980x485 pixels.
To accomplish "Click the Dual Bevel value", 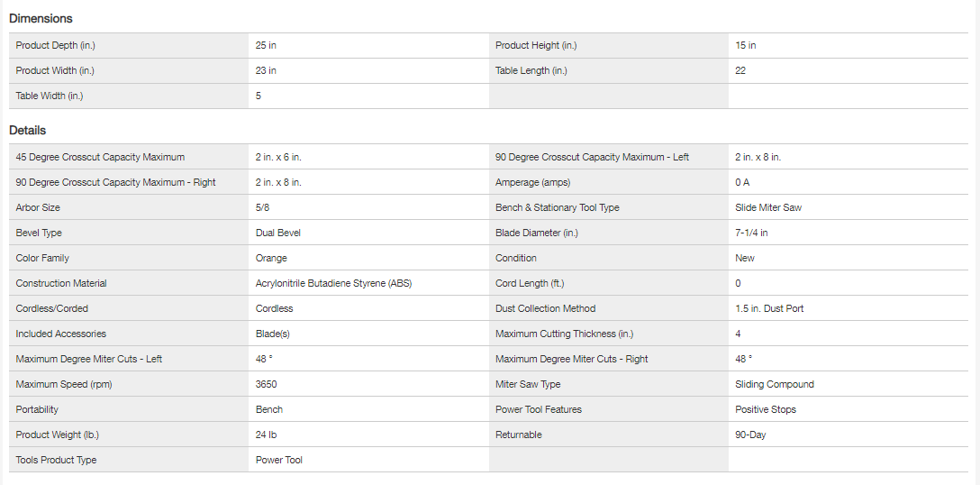I will click(277, 233).
